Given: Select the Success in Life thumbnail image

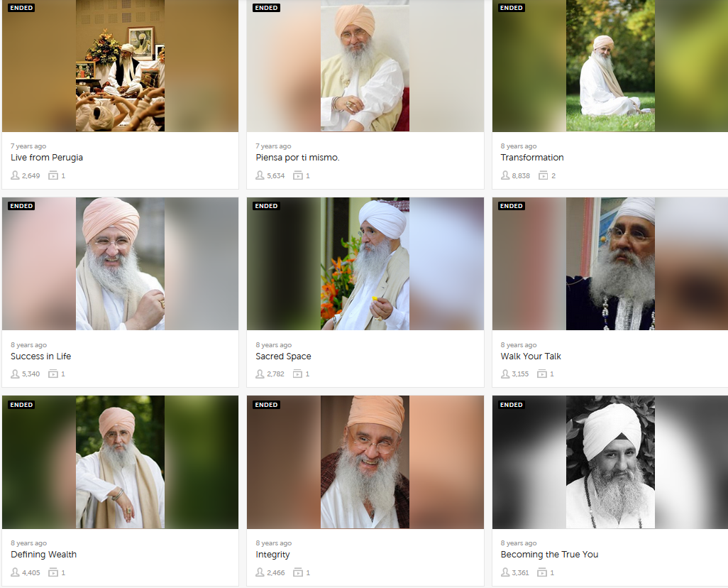Looking at the screenshot, I should [x=120, y=263].
